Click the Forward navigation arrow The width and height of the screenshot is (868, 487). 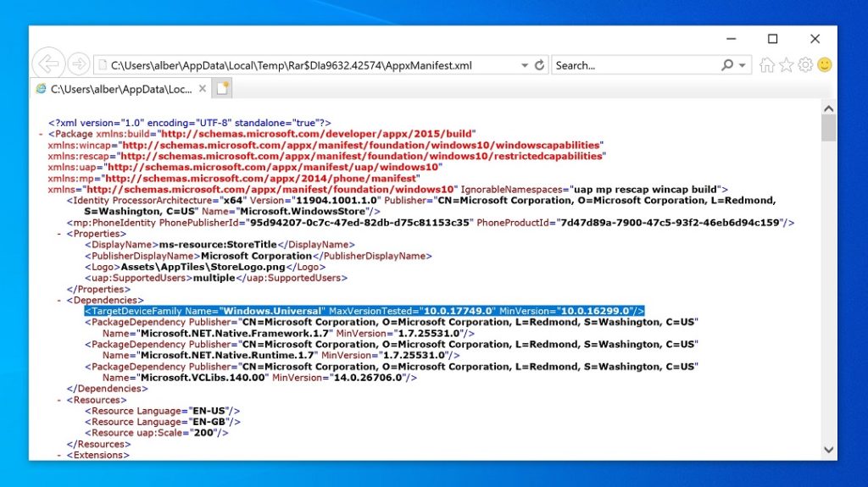(x=78, y=64)
